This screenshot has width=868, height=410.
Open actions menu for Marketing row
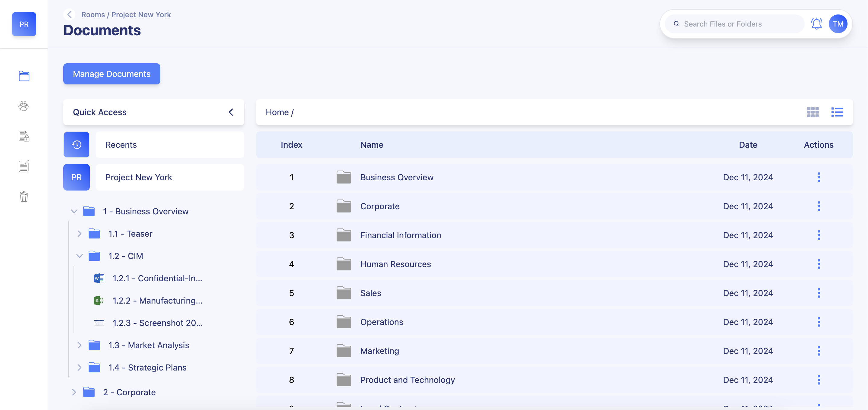click(x=819, y=351)
